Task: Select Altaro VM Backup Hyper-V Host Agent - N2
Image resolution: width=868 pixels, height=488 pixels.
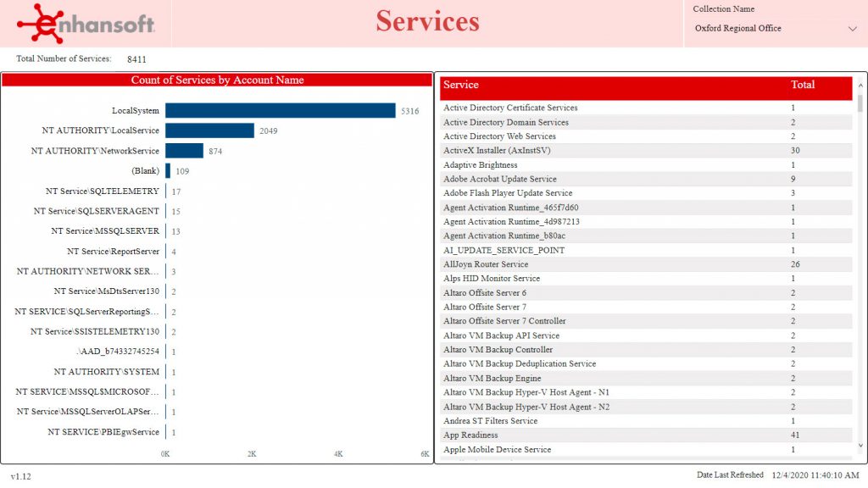Action: tap(646, 407)
